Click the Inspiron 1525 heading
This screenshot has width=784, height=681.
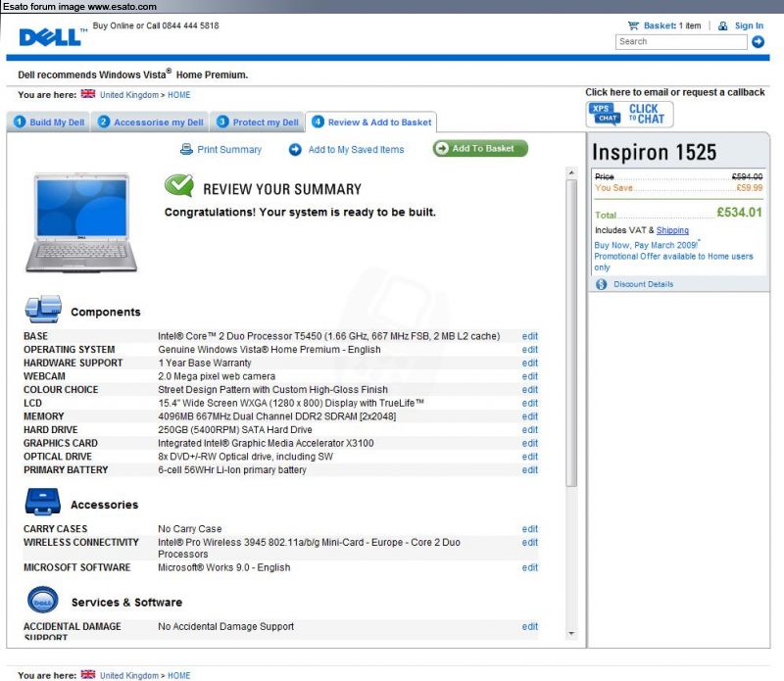(x=654, y=152)
